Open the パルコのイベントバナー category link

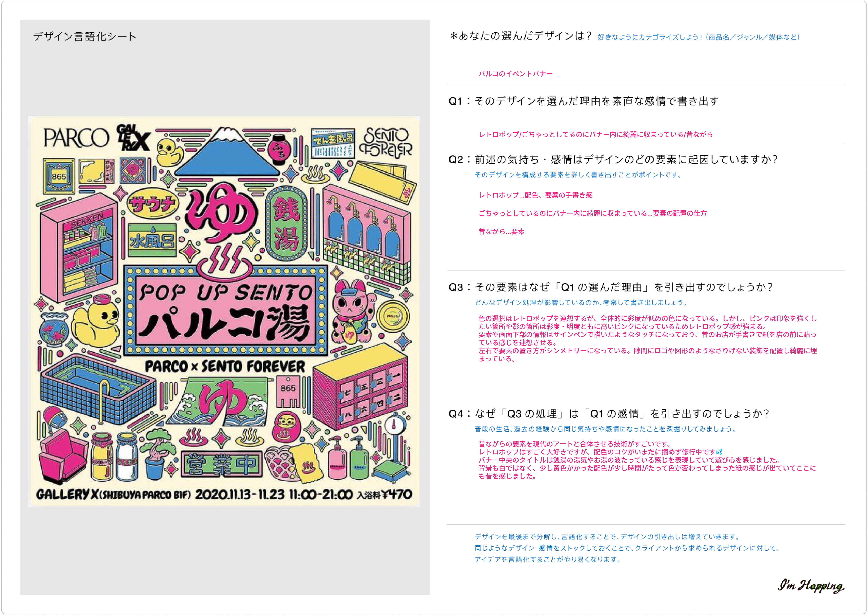[516, 74]
